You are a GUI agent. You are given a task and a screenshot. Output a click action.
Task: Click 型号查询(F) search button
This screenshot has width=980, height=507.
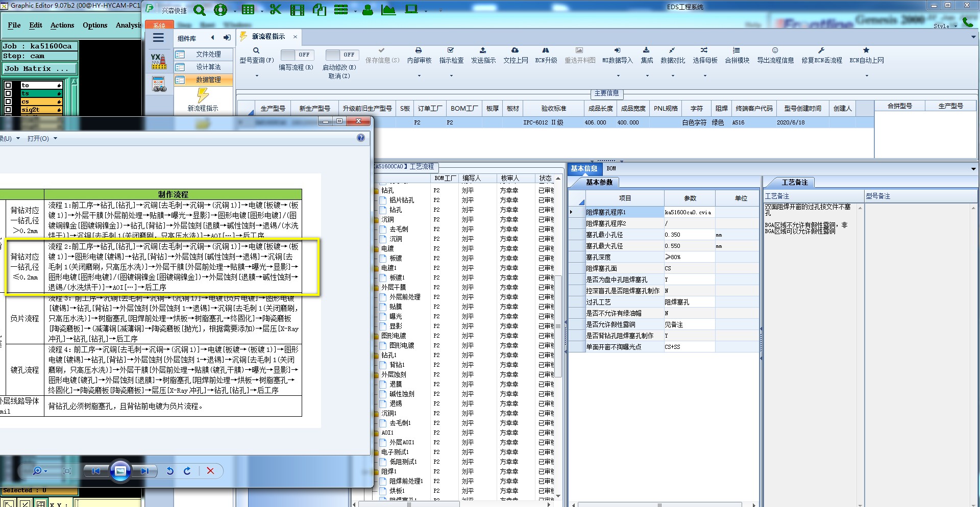click(x=257, y=55)
